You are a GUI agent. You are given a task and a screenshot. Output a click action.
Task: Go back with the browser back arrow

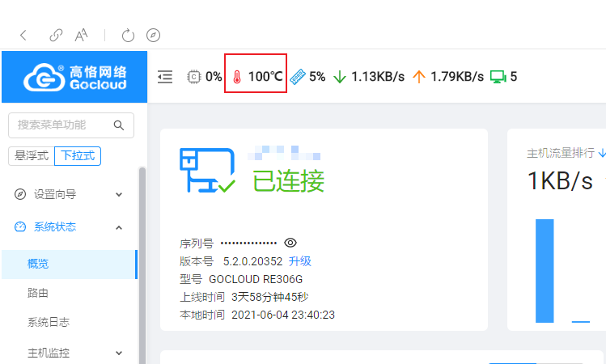tap(23, 36)
